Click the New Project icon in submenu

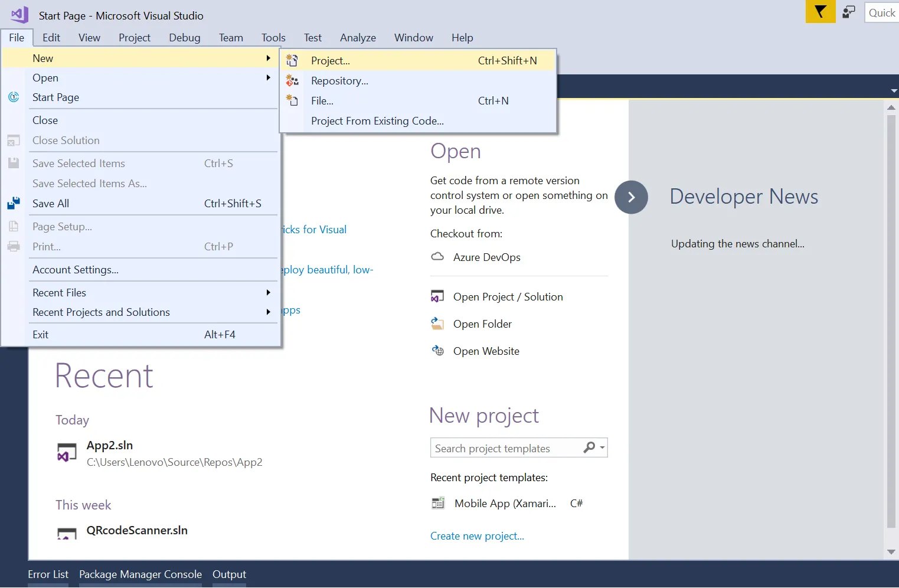click(x=292, y=60)
